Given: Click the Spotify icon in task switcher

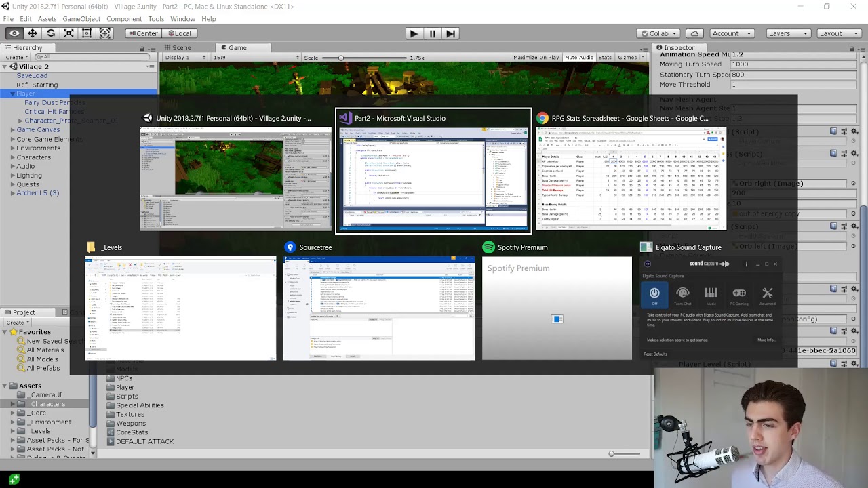Looking at the screenshot, I should pos(488,247).
